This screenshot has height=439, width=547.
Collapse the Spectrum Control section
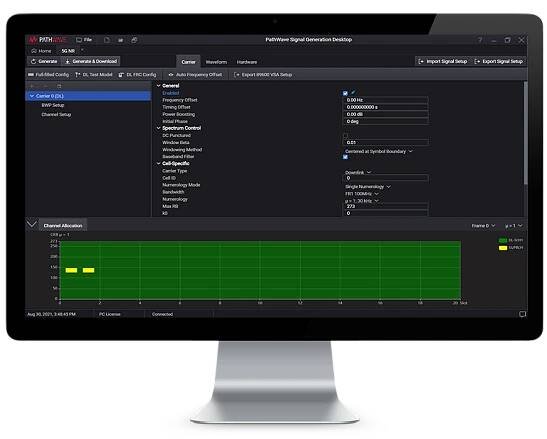(x=159, y=128)
